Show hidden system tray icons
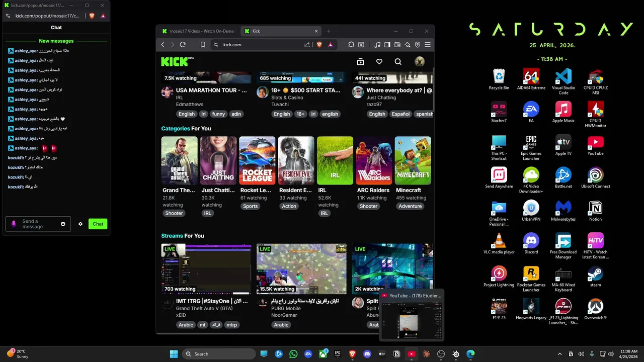 point(559,354)
